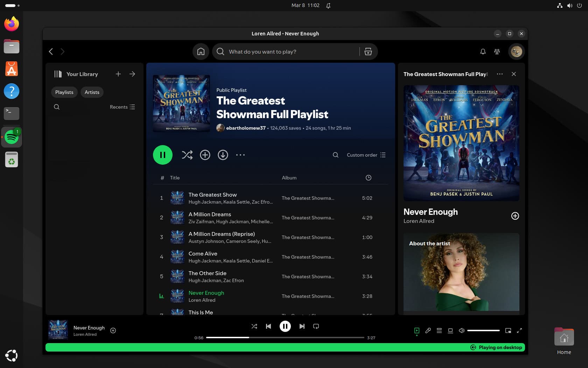The width and height of the screenshot is (588, 368).
Task: Open more options for the playlist
Action: 240,155
